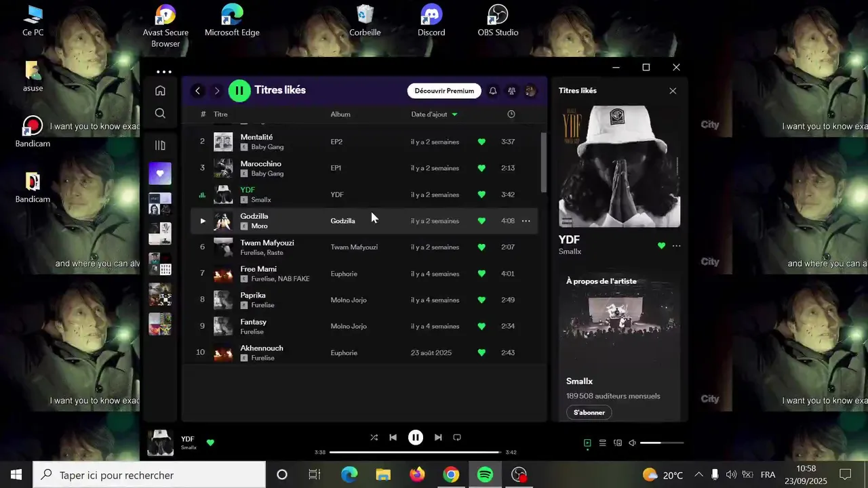Play Godzilla via row play icon
The height and width of the screenshot is (488, 868).
(x=202, y=221)
